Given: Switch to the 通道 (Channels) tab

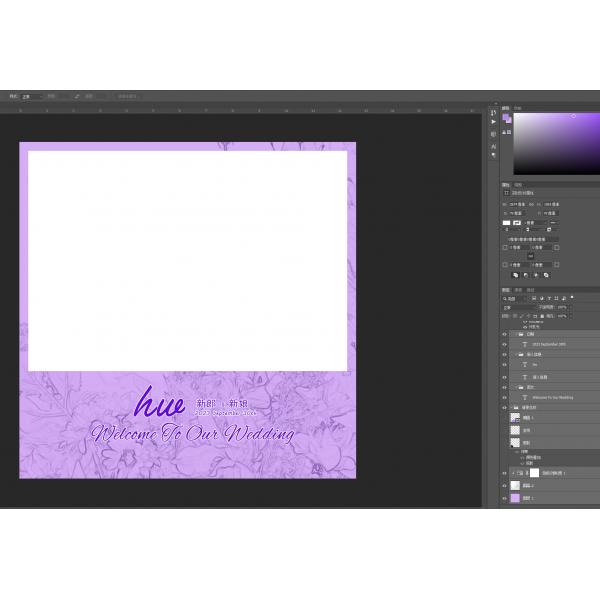Looking at the screenshot, I should coord(518,290).
